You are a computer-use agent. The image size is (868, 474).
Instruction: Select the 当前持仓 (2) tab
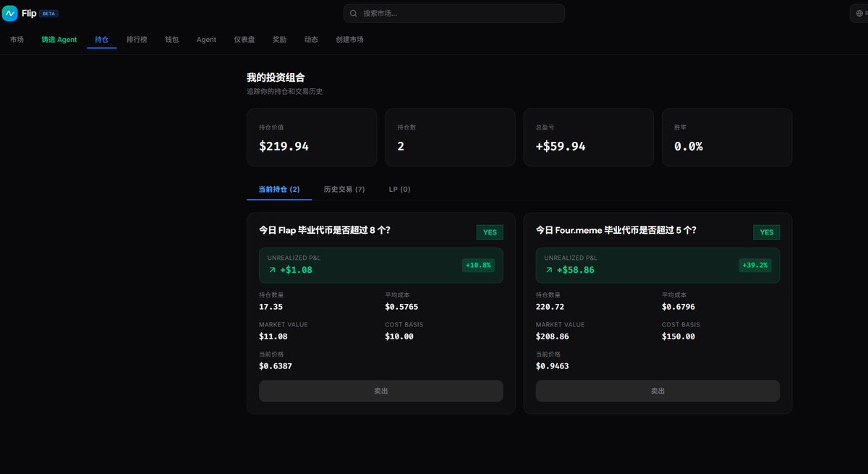(279, 189)
